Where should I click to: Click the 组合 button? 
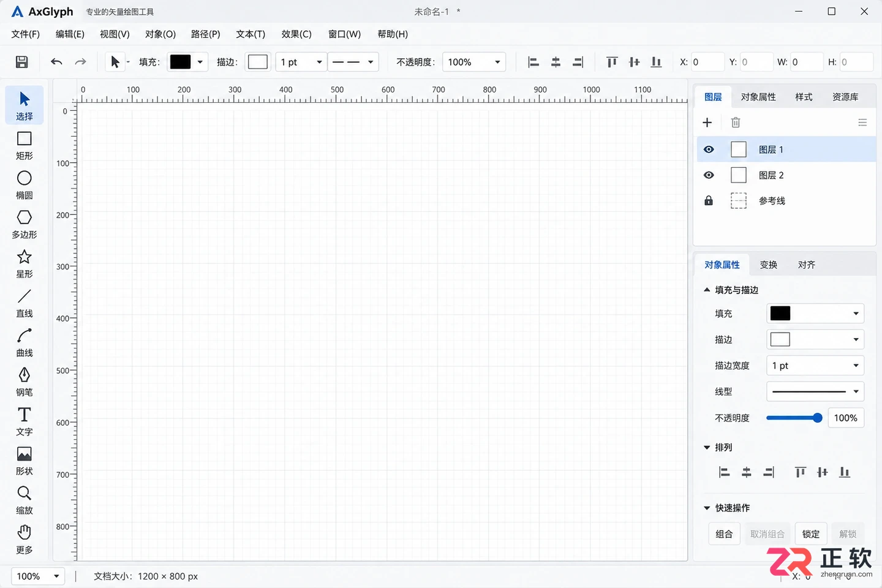point(724,534)
